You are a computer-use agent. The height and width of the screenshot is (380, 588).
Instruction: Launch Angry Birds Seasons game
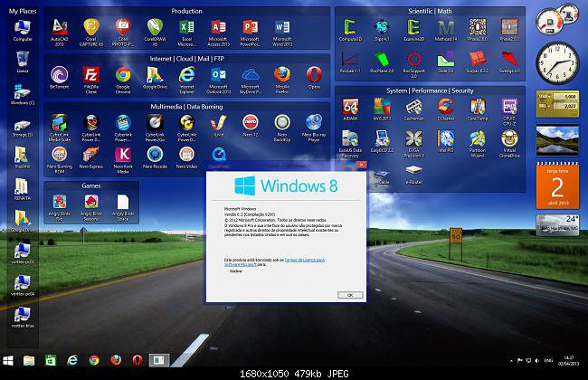pos(91,207)
